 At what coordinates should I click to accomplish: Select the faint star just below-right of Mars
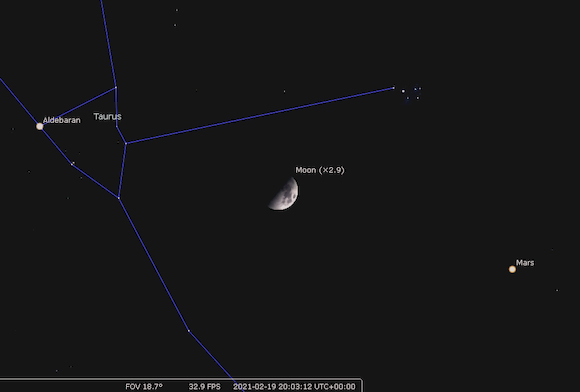pyautogui.click(x=557, y=290)
